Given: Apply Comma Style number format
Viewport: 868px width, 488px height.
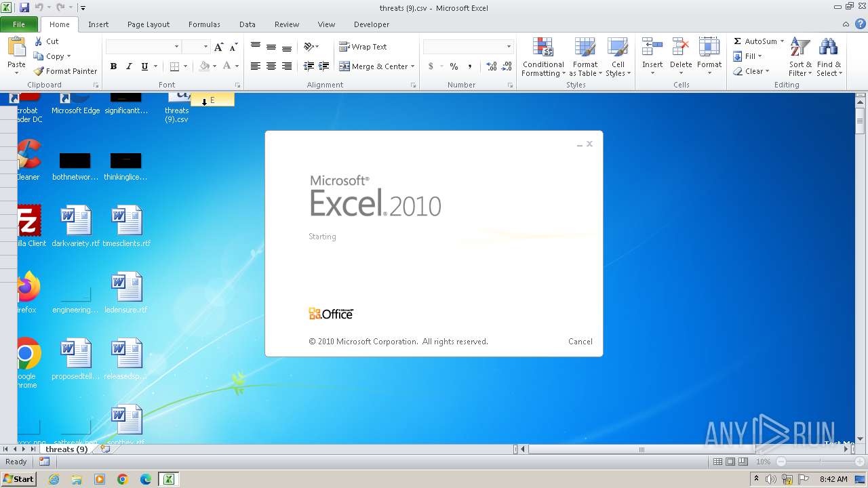Looking at the screenshot, I should point(469,66).
